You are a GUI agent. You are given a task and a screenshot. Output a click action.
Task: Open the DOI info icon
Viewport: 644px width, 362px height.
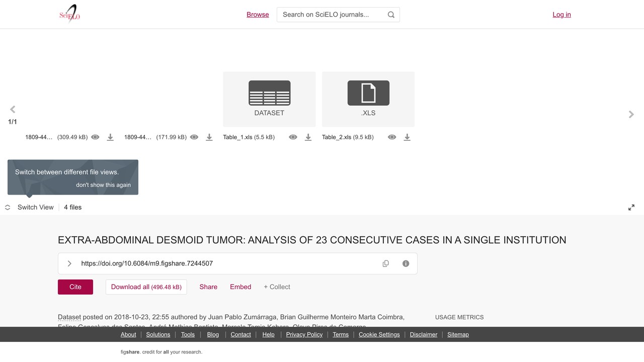[406, 263]
